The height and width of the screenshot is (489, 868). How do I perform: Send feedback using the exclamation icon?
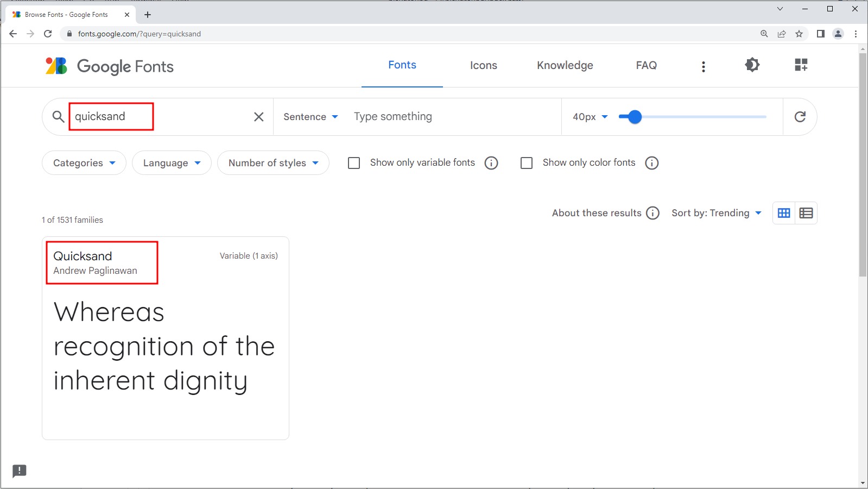[20, 471]
